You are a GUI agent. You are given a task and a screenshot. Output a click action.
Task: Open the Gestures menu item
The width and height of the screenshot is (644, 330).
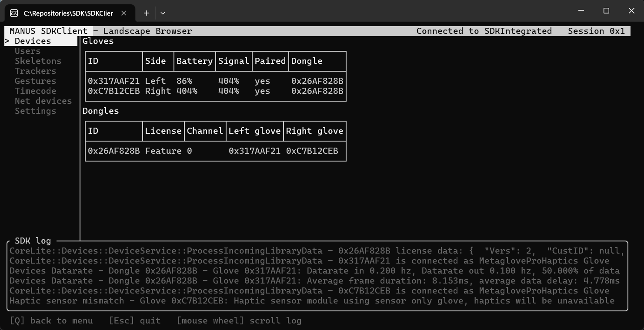(x=35, y=81)
